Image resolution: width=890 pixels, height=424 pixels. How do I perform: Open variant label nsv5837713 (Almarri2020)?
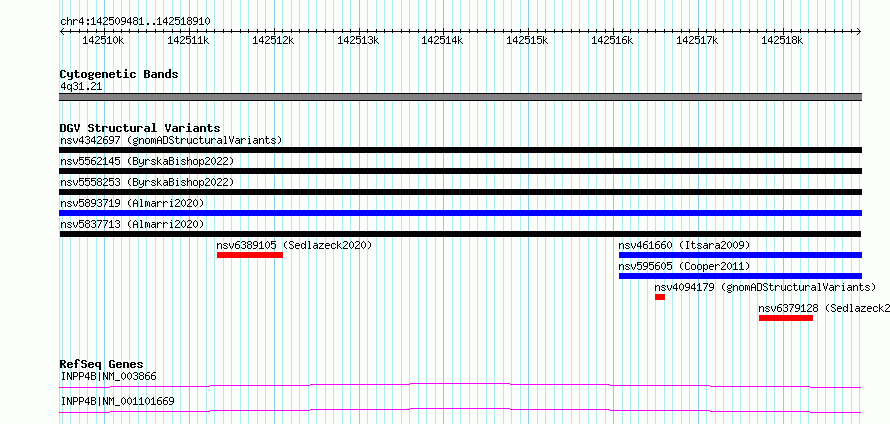(132, 224)
